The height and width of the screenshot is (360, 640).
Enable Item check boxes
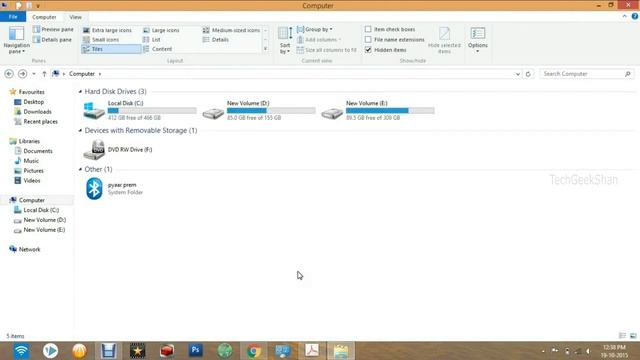pyautogui.click(x=368, y=29)
